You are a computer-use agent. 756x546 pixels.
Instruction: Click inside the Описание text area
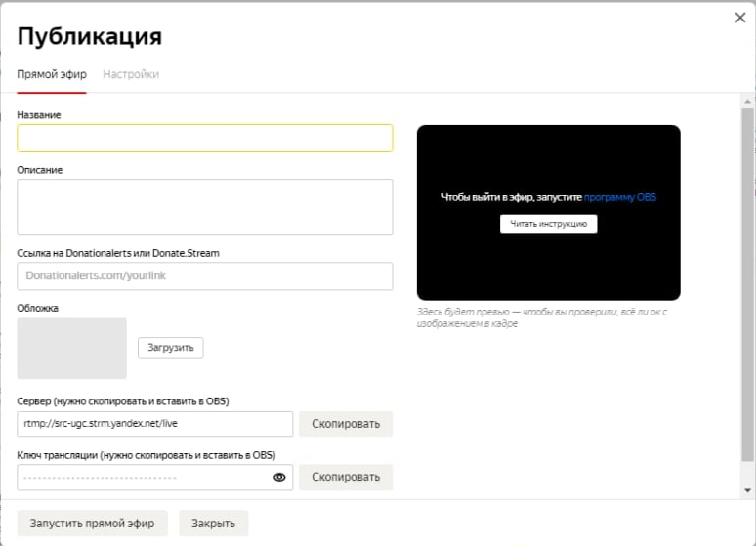click(205, 207)
